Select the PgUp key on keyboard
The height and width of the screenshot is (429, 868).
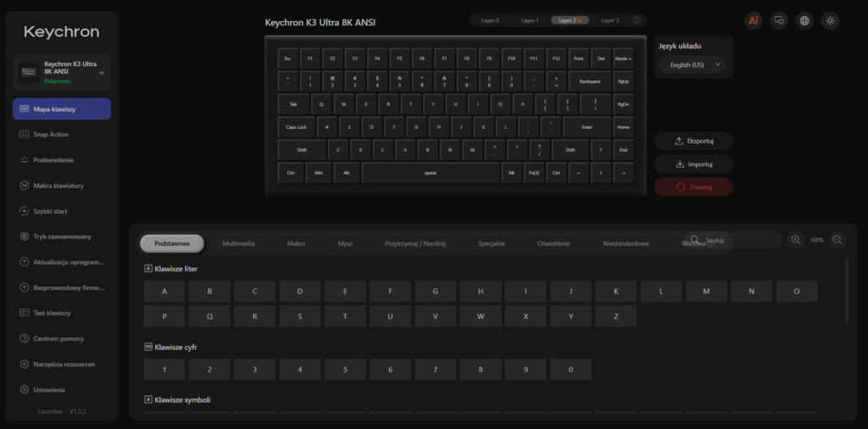point(623,81)
